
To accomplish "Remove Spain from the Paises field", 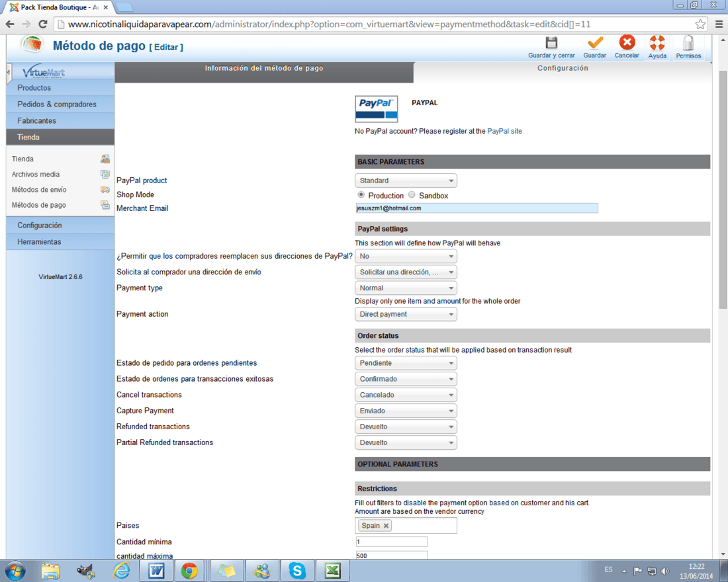I will tap(386, 525).
